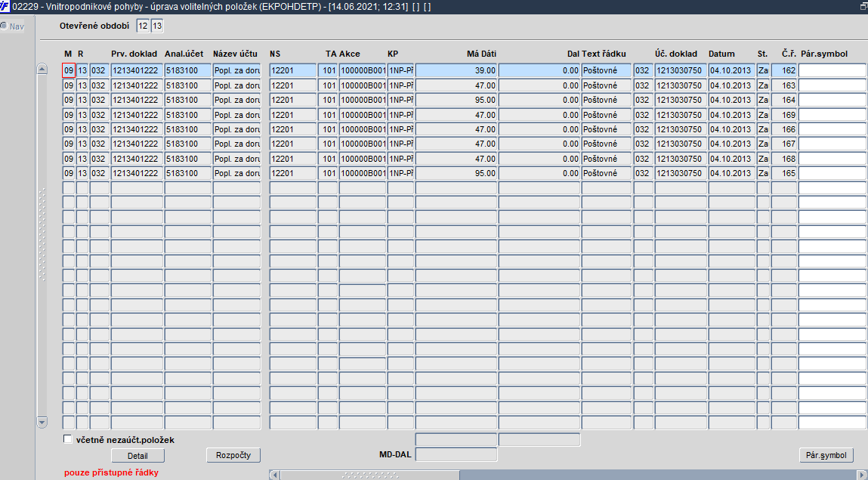Select Č.ř. cell with value 163

point(784,85)
